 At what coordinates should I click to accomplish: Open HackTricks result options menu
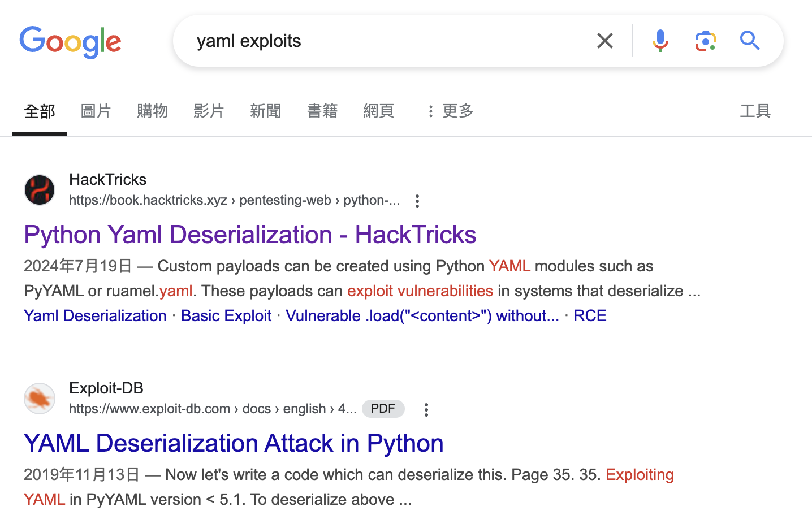tap(417, 201)
